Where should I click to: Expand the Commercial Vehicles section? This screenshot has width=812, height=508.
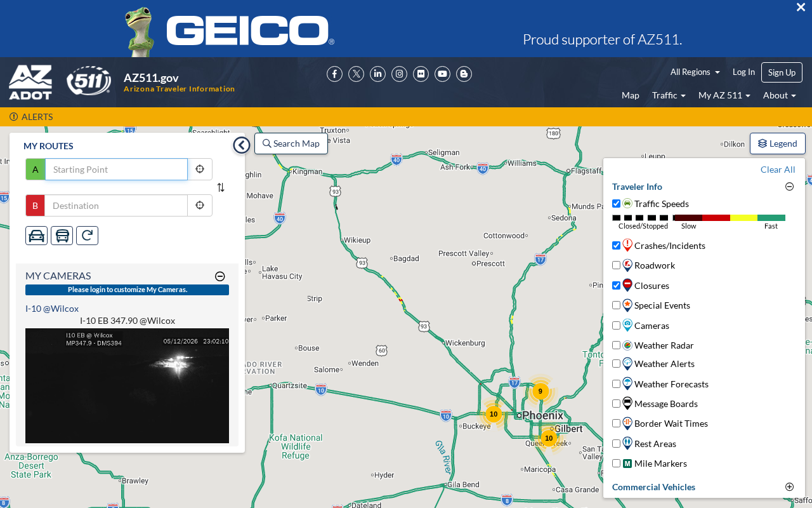(x=790, y=487)
